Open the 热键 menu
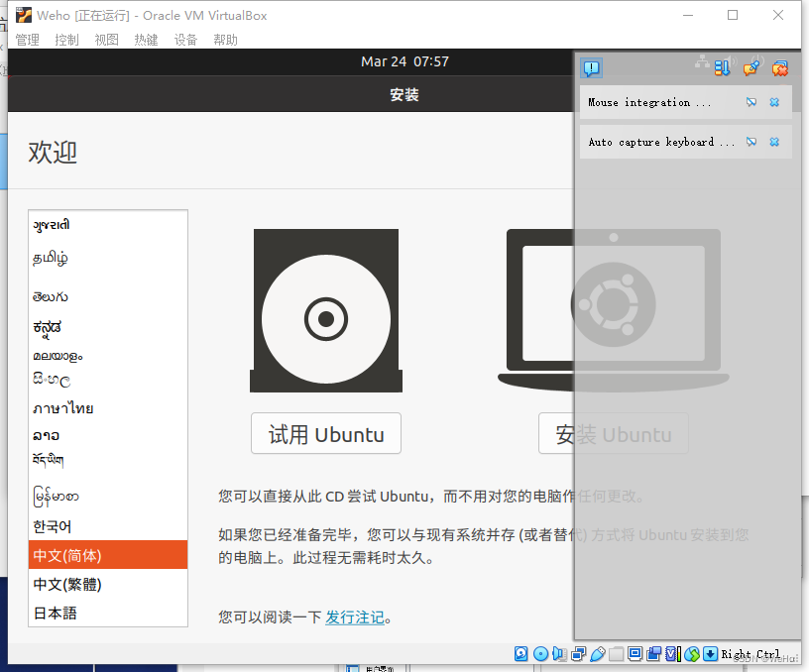The image size is (809, 672). pyautogui.click(x=146, y=40)
